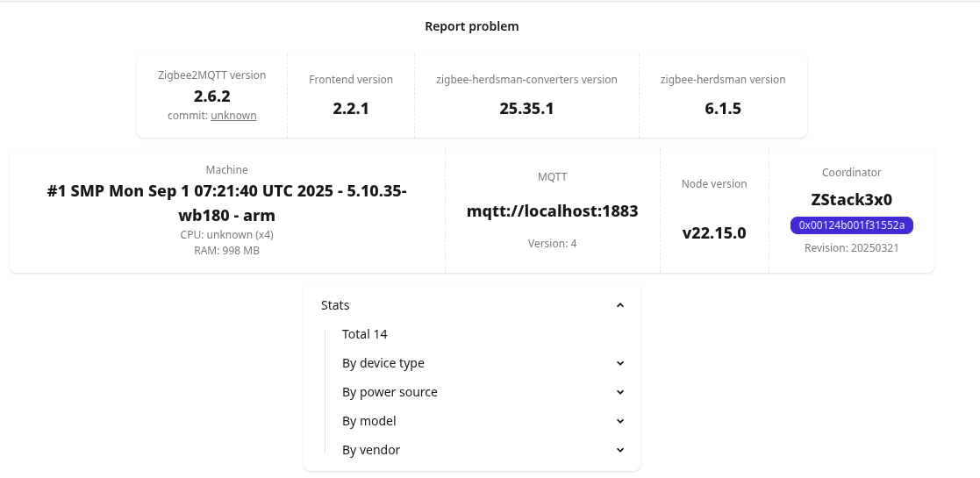Select the By power source label
Image resolution: width=980 pixels, height=478 pixels.
coord(390,392)
